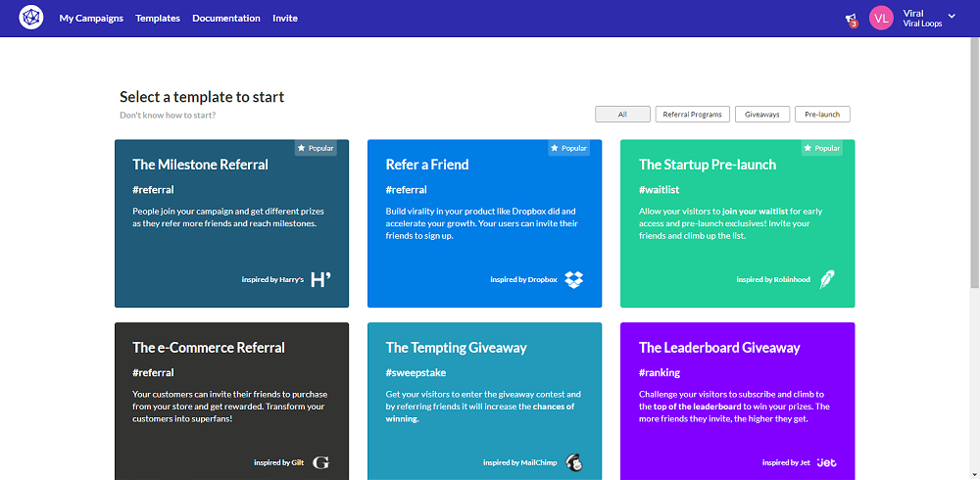Click the VL user avatar
The width and height of the screenshot is (980, 480).
(881, 19)
